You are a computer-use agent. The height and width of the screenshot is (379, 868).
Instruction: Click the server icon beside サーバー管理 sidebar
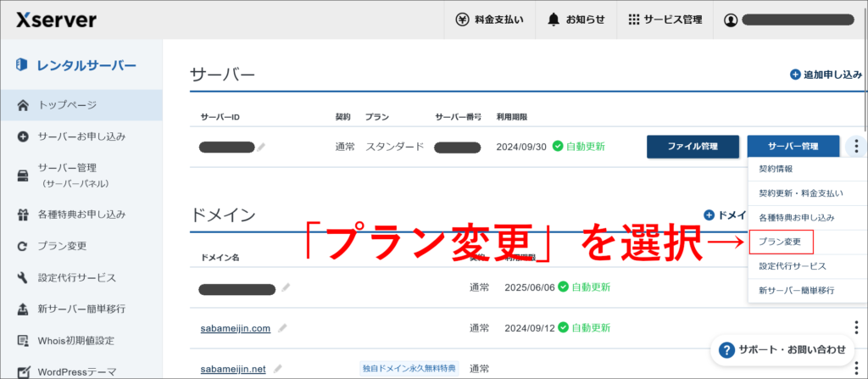23,176
